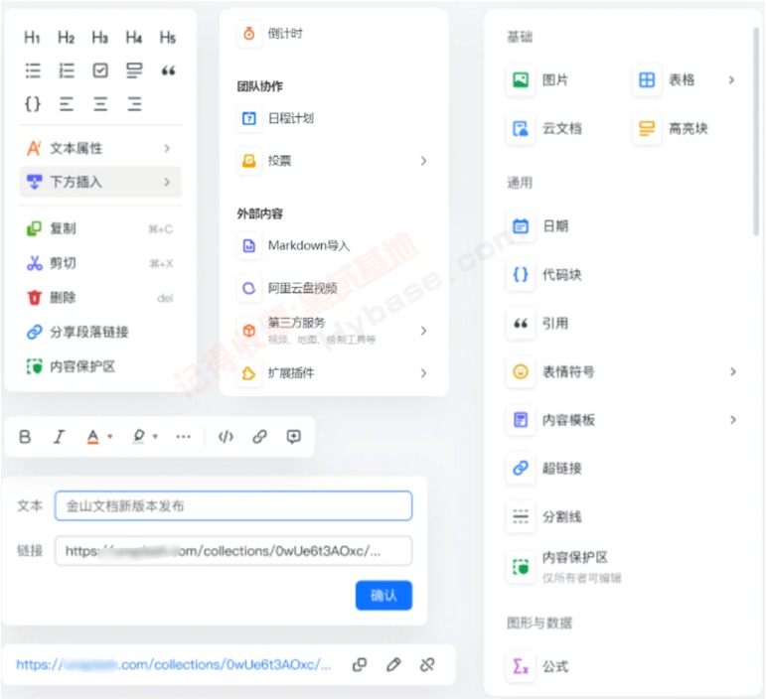Expand 扩展插件 submenu arrow
766x700 pixels.
click(423, 373)
